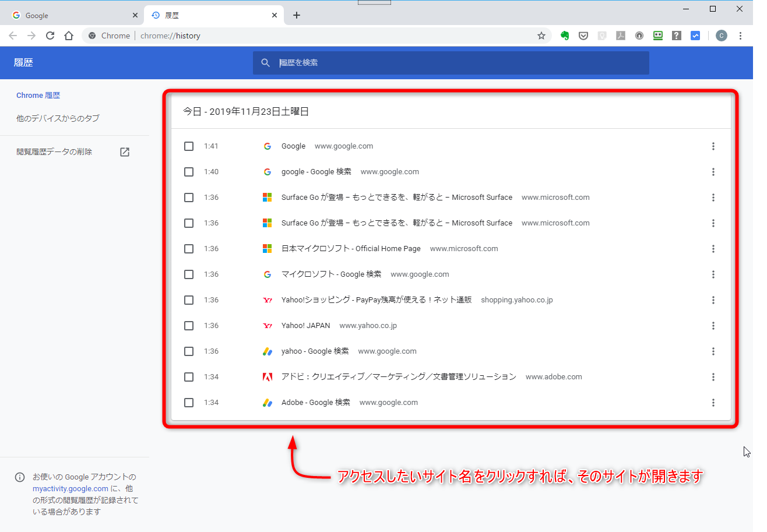767x532 pixels.
Task: Open the Yahoo!ショッピング history link
Action: 377,300
